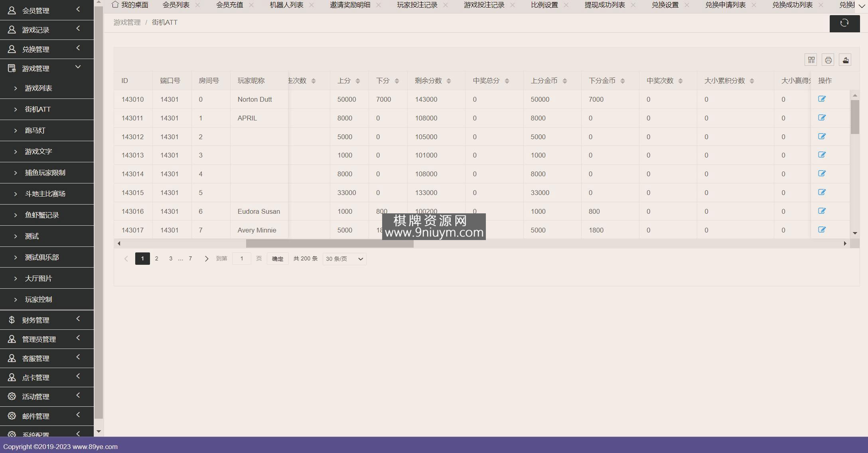The image size is (868, 453).
Task: Open 斗地主比赛场 sidebar item
Action: click(x=47, y=194)
